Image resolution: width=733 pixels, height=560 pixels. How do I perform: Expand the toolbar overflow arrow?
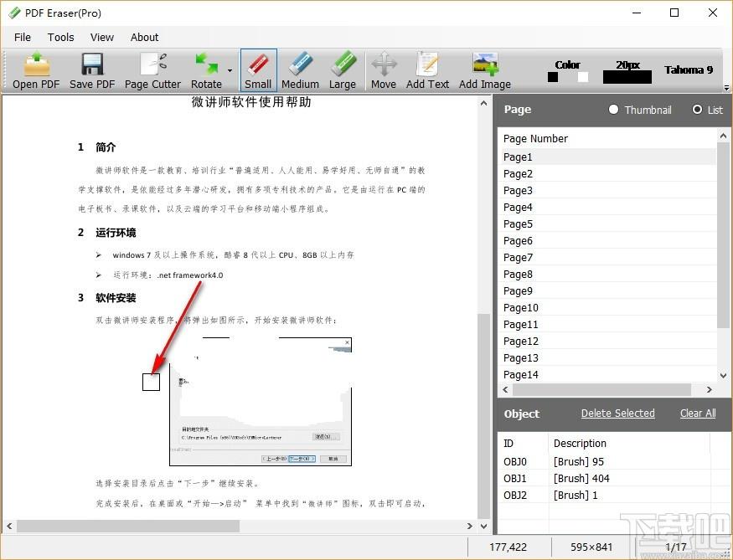pyautogui.click(x=726, y=87)
